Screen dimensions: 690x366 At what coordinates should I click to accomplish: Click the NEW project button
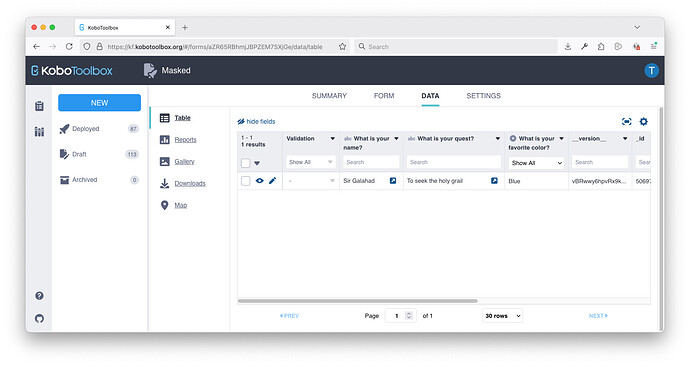click(99, 102)
